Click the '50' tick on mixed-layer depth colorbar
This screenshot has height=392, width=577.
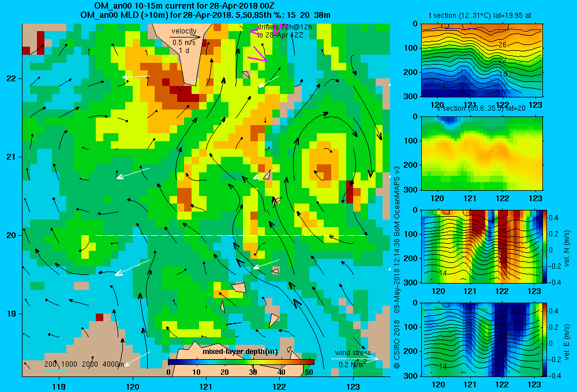click(309, 372)
